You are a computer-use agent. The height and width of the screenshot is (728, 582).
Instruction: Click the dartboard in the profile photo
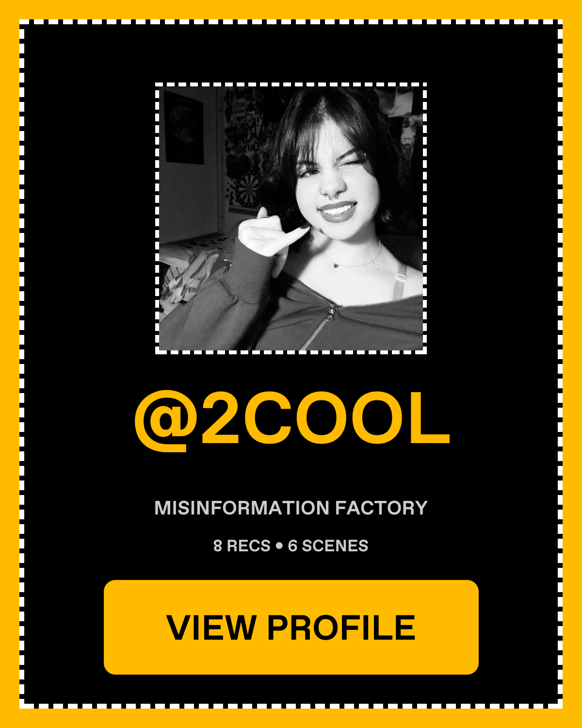coord(247,189)
